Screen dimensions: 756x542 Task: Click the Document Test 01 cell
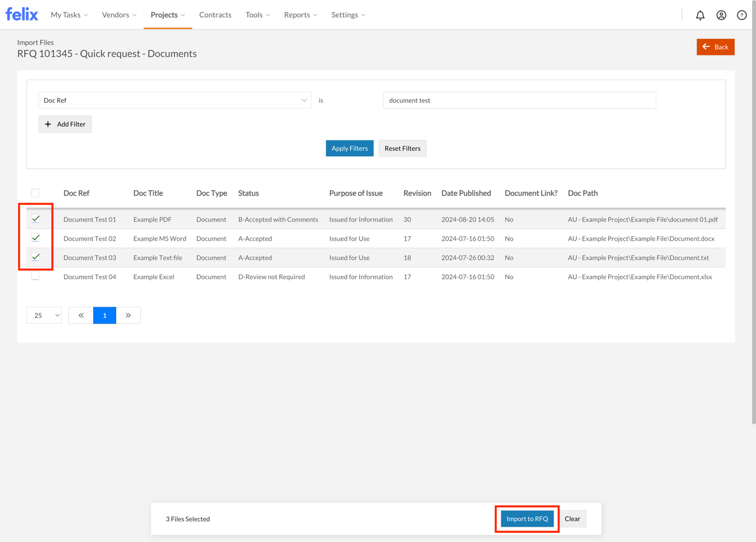[90, 219]
